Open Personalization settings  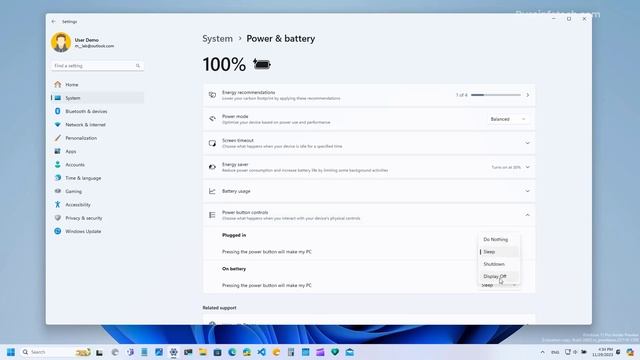coord(97,138)
